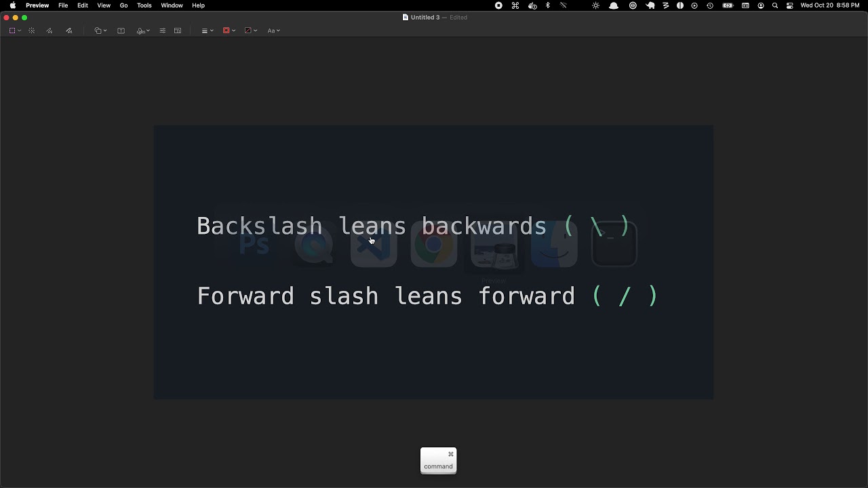Click the circled play menu bar icon

point(694,5)
